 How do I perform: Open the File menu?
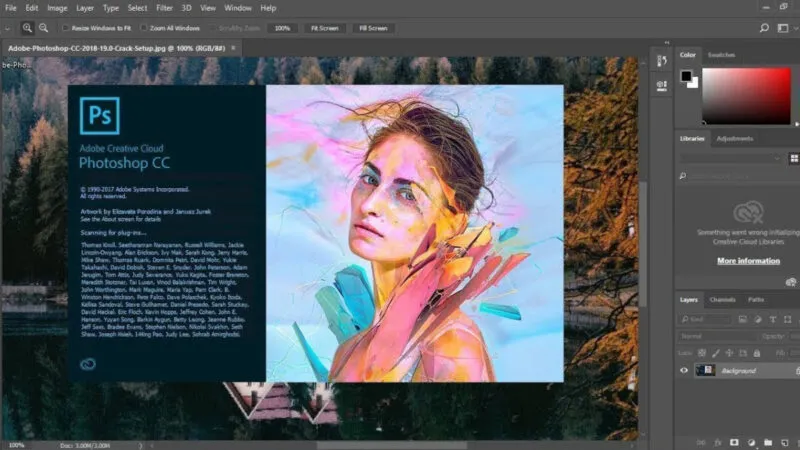tap(11, 8)
